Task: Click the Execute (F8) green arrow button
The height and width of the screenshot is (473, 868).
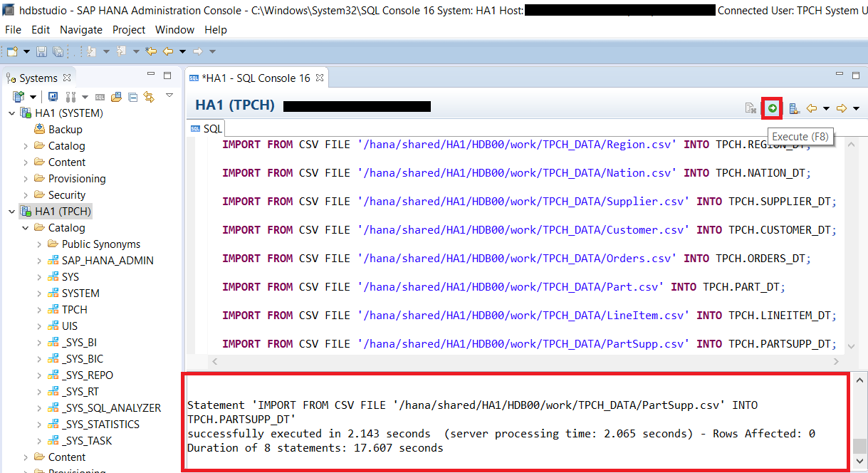Action: click(x=772, y=108)
